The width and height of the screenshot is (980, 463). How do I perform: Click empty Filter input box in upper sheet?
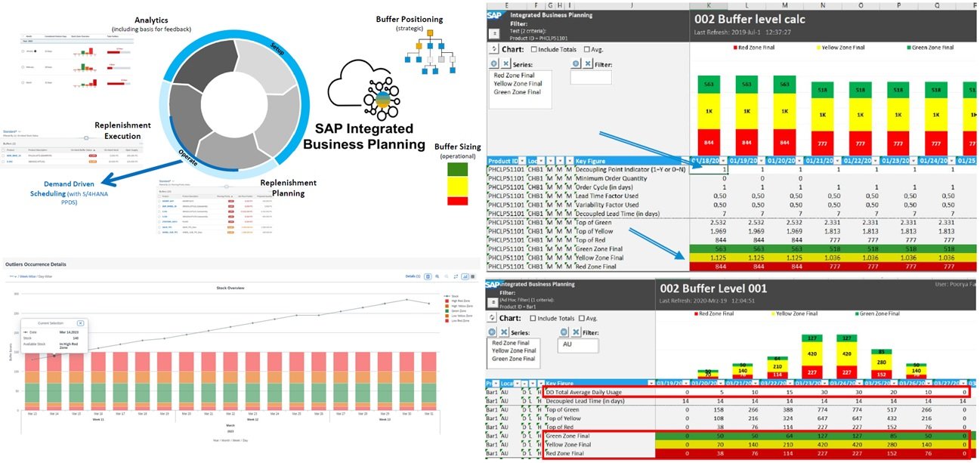[x=591, y=77]
